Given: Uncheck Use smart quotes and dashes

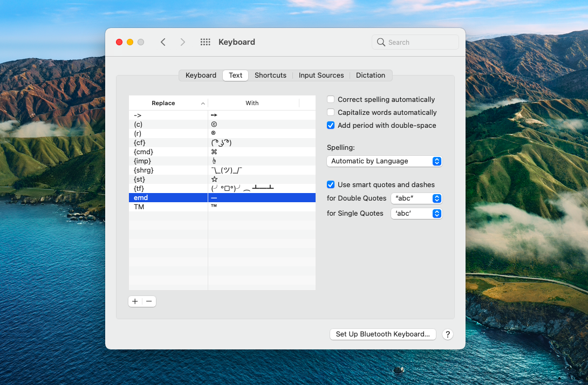Looking at the screenshot, I should click(332, 184).
